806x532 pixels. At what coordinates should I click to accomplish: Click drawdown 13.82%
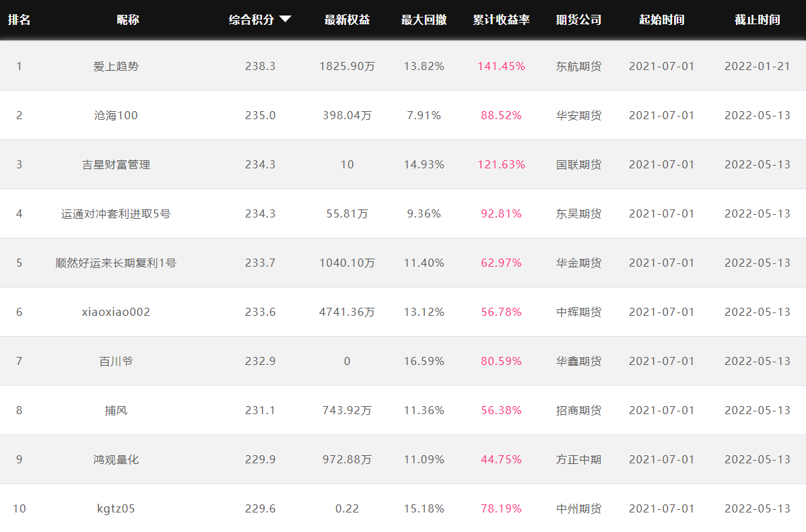point(424,66)
